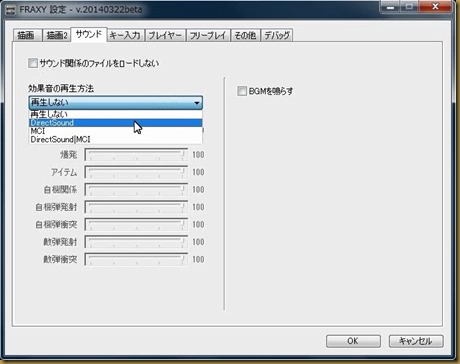This screenshot has width=460, height=364.
Task: Switch to the プレイヤー tab
Action: pyautogui.click(x=165, y=35)
